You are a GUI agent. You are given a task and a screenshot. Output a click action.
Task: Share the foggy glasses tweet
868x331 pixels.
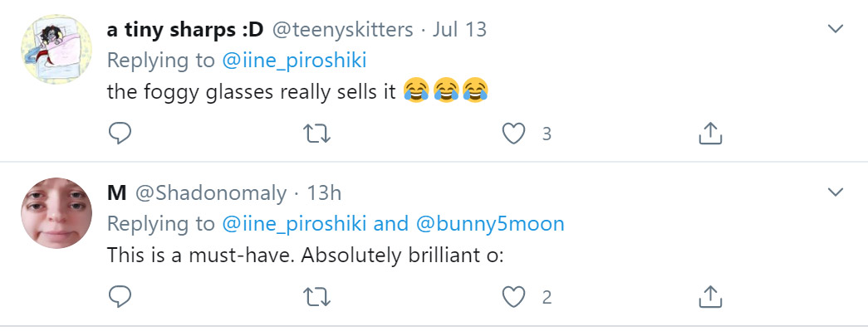tap(711, 134)
